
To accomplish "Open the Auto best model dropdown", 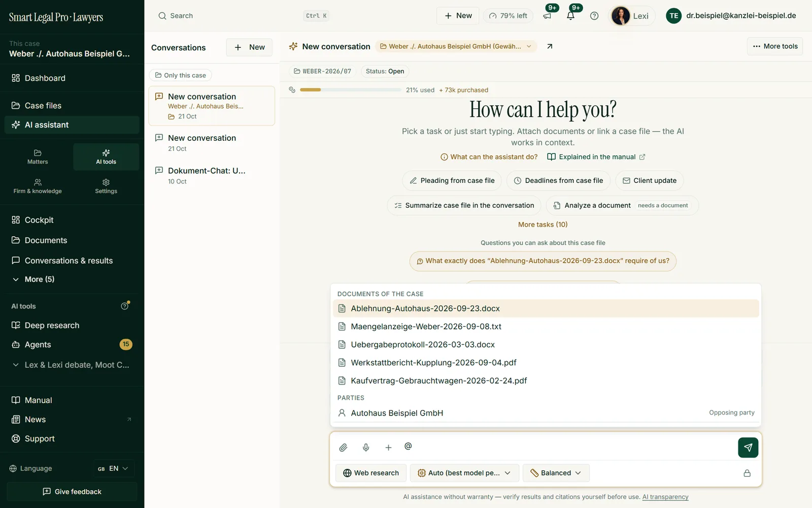I will coord(464,473).
